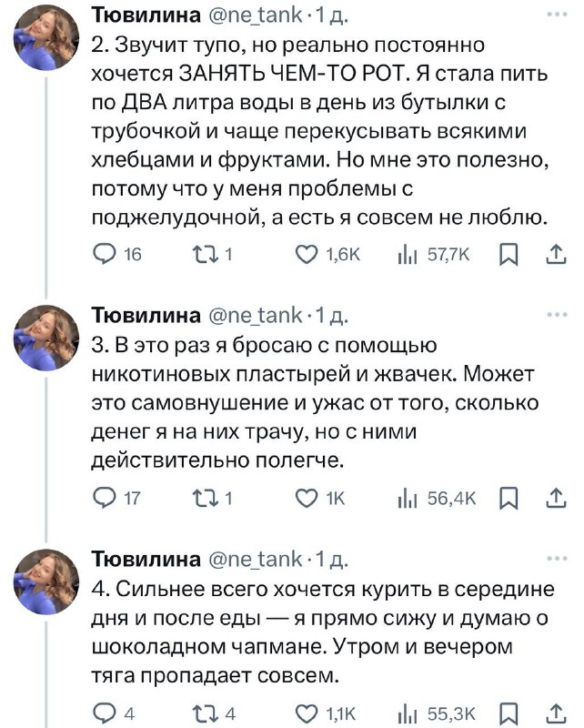
Task: Bookmark the tweet about nicotine patches
Action: [x=509, y=498]
